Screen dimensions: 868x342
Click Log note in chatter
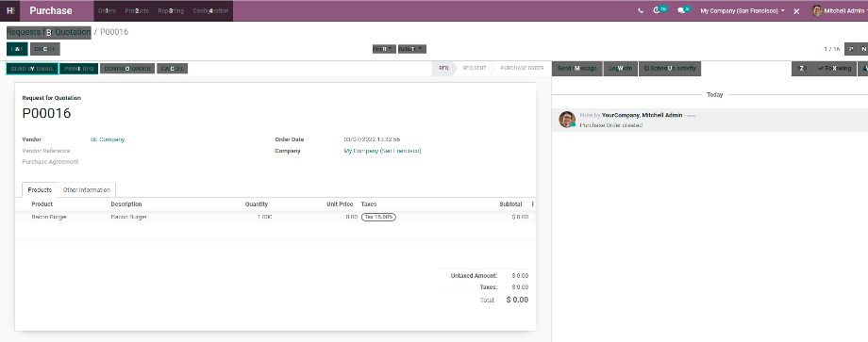click(x=620, y=69)
